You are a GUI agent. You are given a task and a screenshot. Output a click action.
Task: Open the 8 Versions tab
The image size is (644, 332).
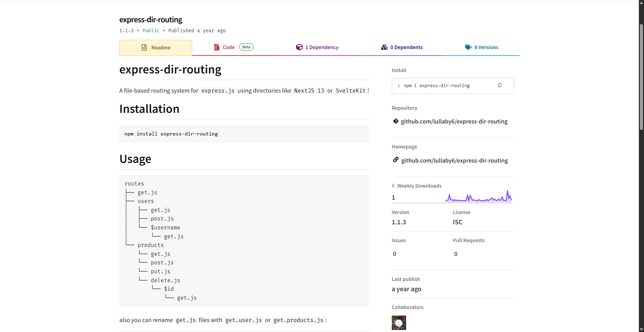[x=482, y=47]
